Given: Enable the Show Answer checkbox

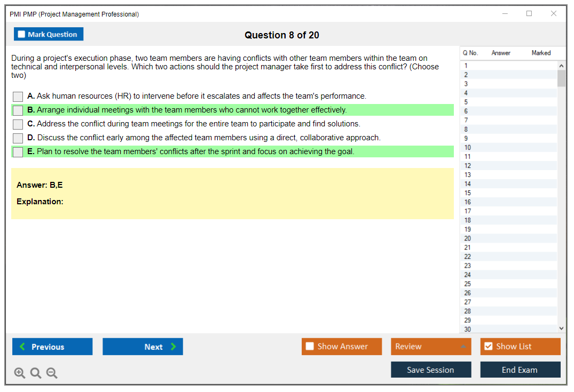Looking at the screenshot, I should coord(310,347).
